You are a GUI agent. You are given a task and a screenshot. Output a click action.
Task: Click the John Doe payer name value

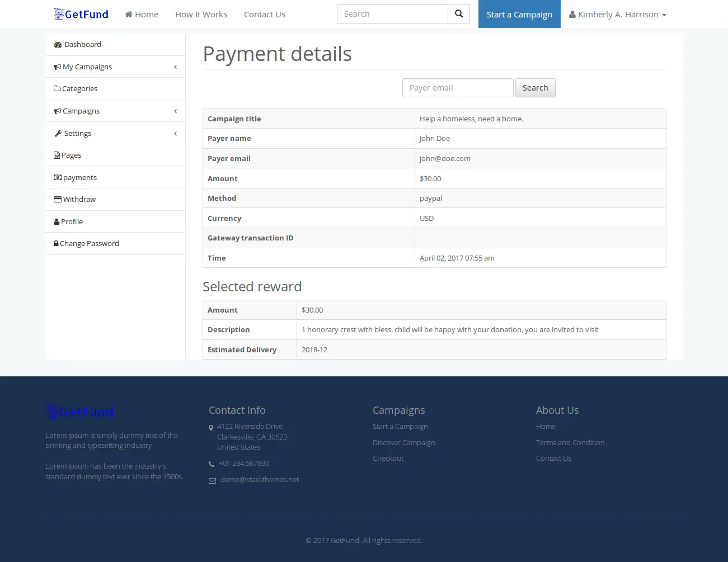(435, 138)
